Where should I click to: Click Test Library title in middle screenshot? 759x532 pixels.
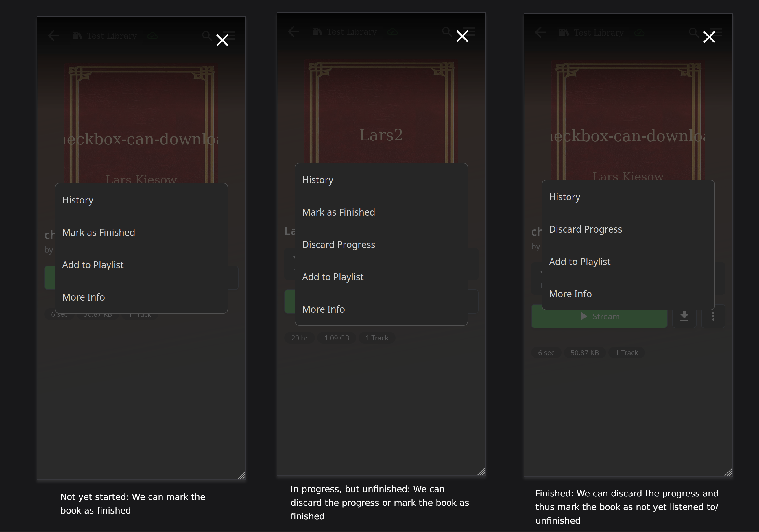[352, 32]
